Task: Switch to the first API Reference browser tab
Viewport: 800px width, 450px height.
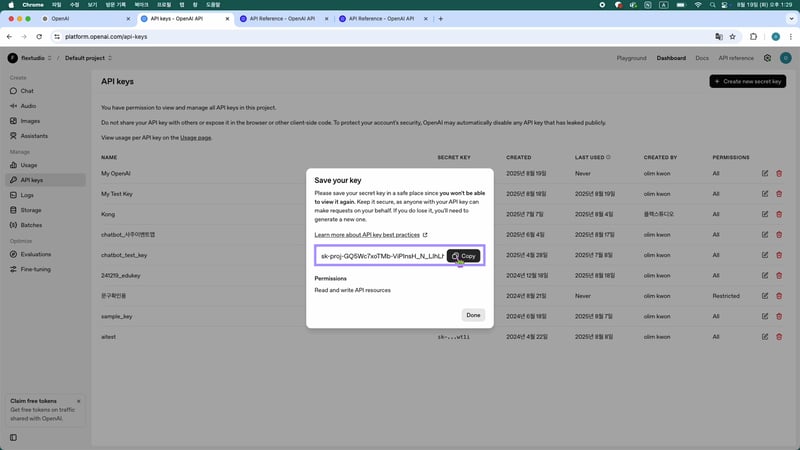Action: coord(280,19)
